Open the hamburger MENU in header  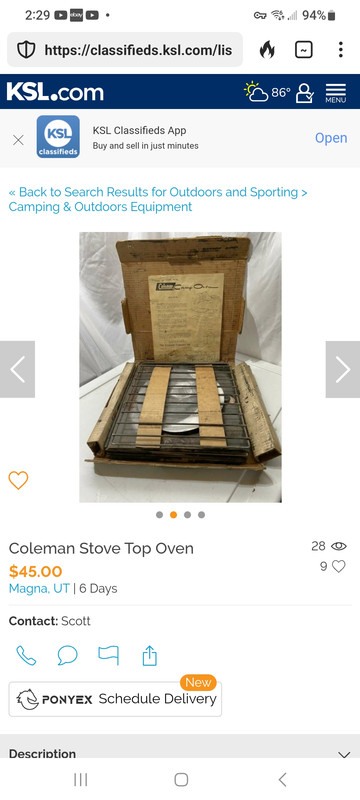[336, 93]
